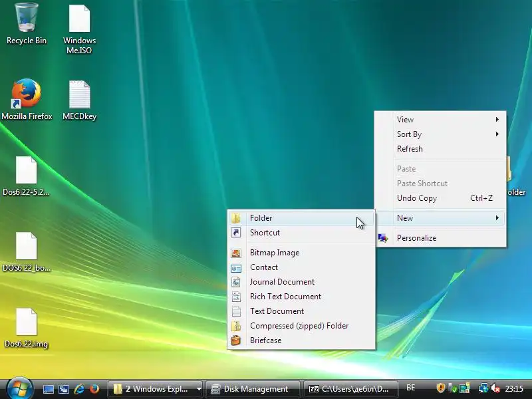The width and height of the screenshot is (532, 399).
Task: Click the partially hidden folder icon behind the menu
Action: click(x=516, y=176)
